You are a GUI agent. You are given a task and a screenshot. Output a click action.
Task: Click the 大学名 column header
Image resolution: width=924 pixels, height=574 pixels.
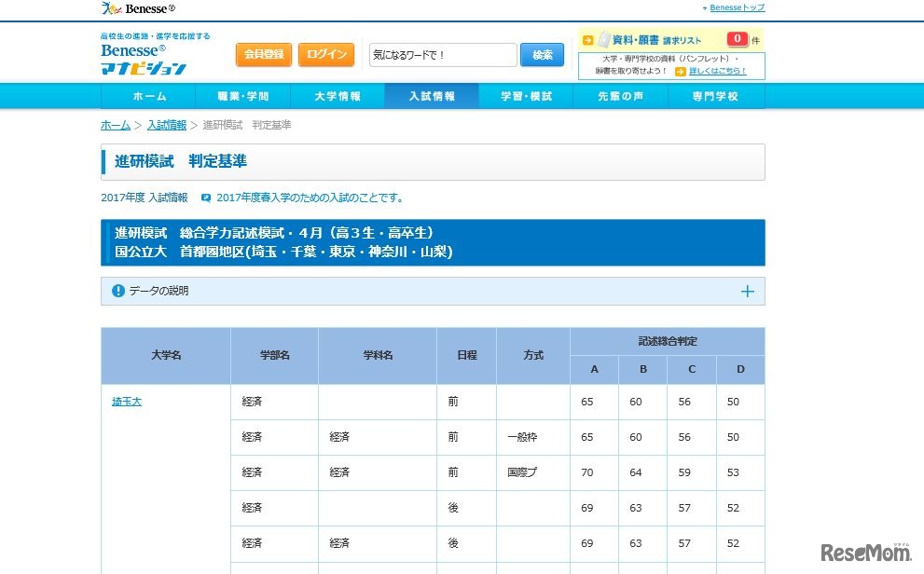pyautogui.click(x=166, y=355)
